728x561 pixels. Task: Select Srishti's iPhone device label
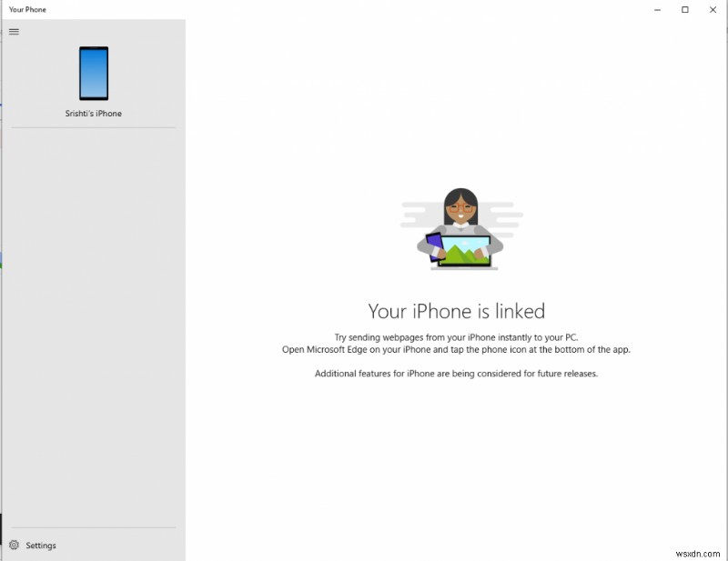95,114
